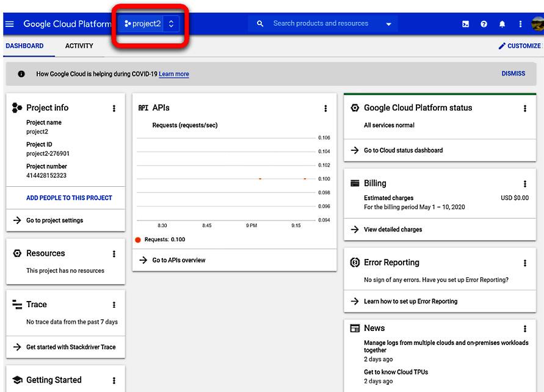
Task: Click the banner info icon
Action: (21, 74)
